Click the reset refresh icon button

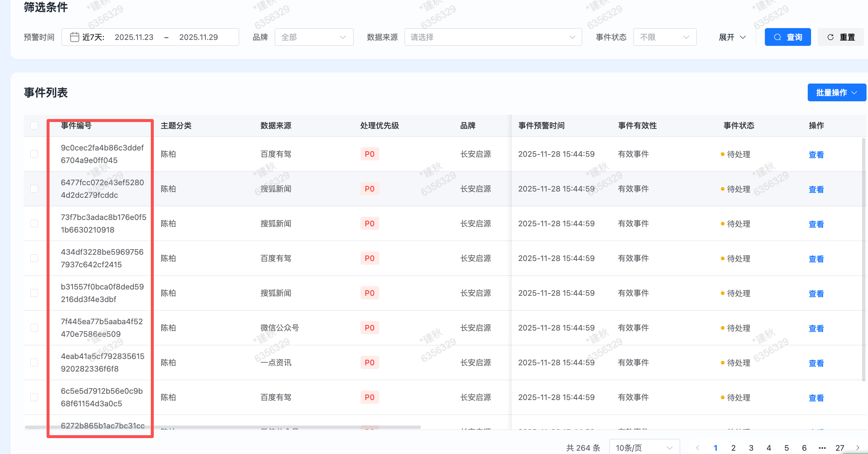click(x=841, y=37)
